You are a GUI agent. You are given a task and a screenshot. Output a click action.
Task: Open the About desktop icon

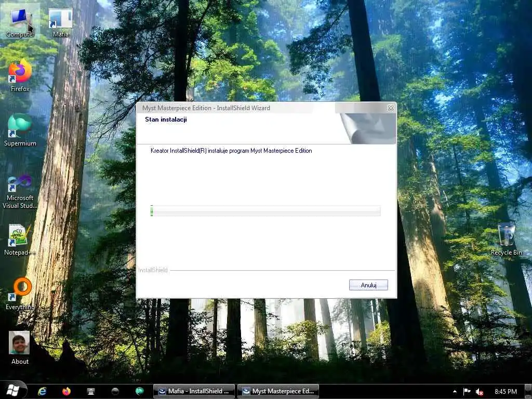click(20, 348)
